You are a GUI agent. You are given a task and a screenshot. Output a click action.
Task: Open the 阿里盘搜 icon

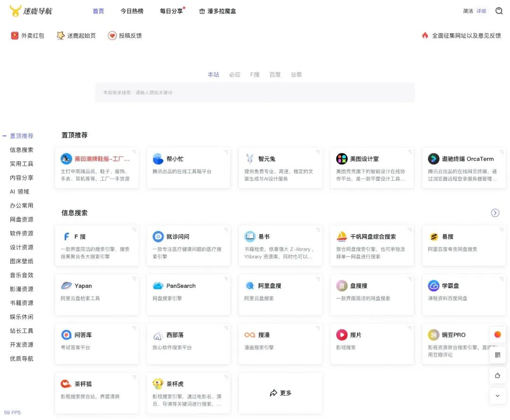pyautogui.click(x=250, y=286)
